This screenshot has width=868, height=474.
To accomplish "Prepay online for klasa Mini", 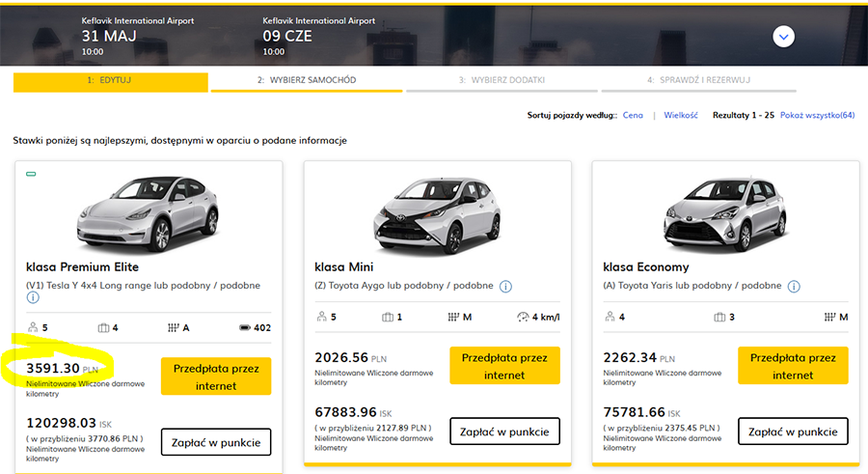I will click(x=504, y=366).
